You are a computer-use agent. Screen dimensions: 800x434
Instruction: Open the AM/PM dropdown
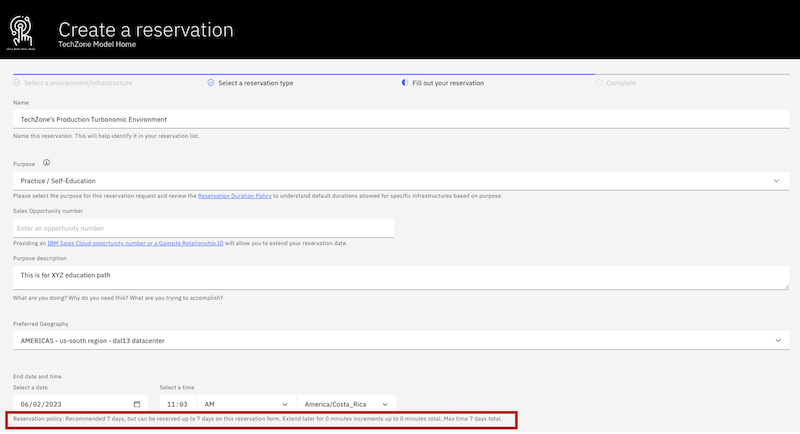[246, 404]
